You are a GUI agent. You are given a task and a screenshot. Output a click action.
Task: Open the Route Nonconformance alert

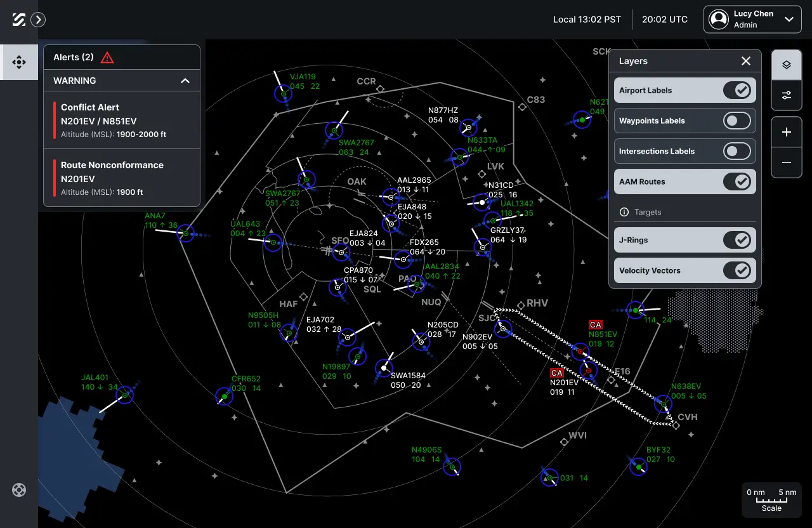tap(122, 178)
